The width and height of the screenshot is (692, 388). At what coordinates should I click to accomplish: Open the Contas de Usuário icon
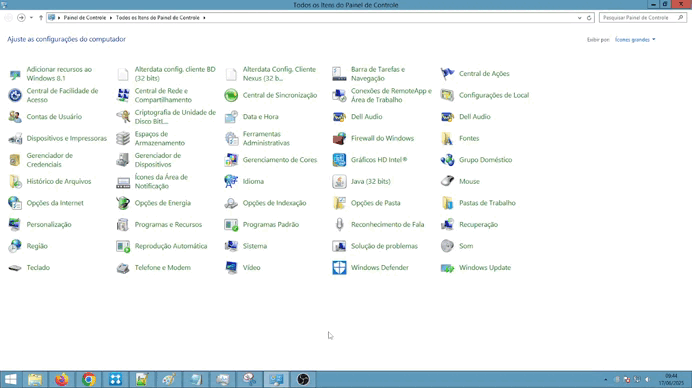(15, 117)
